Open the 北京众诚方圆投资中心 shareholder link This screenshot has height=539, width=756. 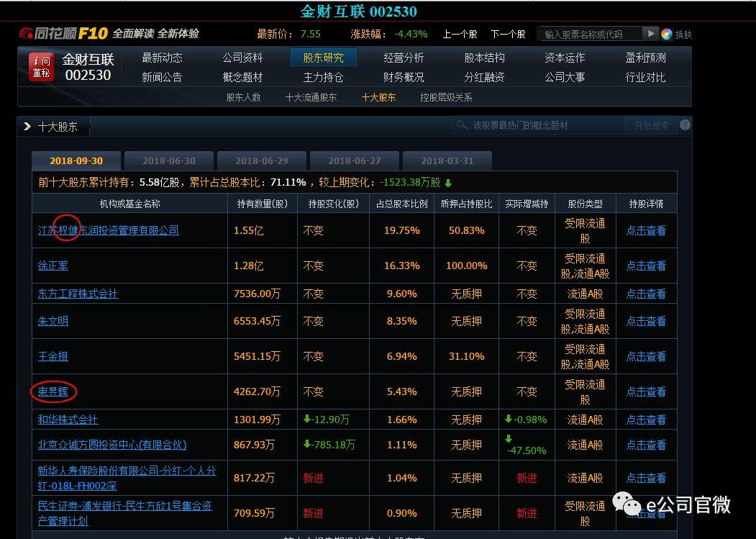pos(112,445)
